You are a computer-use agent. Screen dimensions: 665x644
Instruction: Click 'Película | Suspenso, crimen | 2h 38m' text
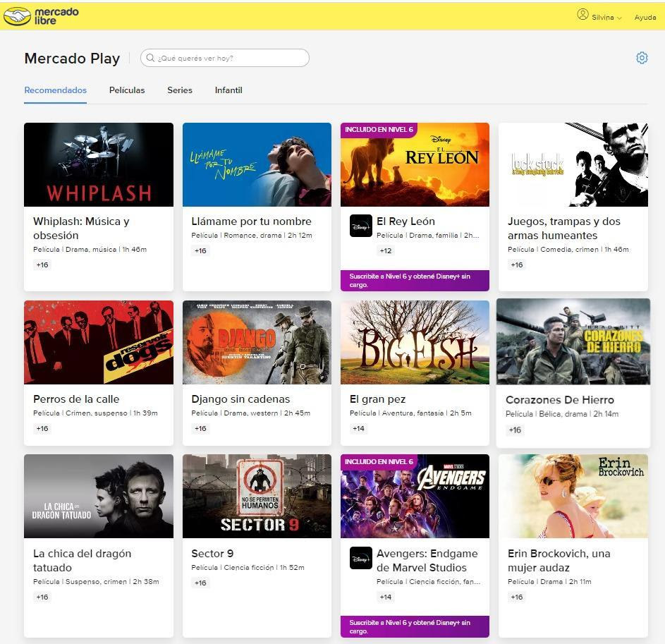click(97, 582)
